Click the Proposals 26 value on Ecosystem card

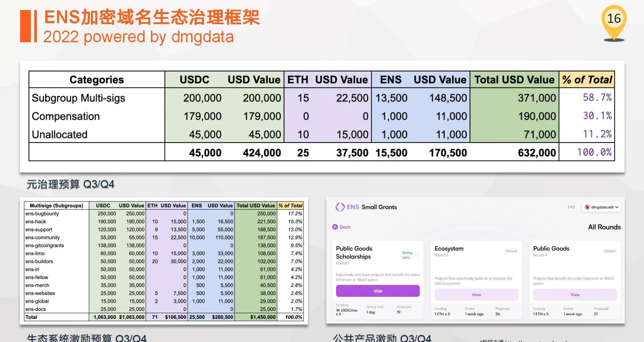tap(497, 314)
